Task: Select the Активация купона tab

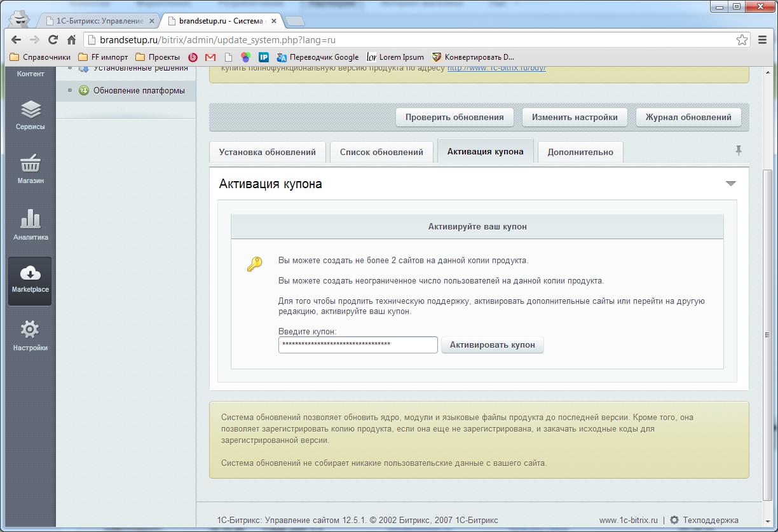Action: point(486,151)
